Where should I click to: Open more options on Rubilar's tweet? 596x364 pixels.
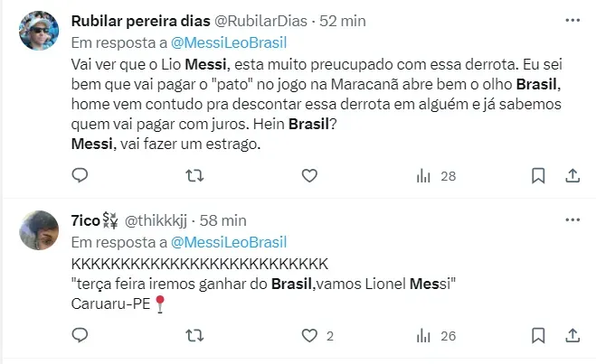click(572, 19)
